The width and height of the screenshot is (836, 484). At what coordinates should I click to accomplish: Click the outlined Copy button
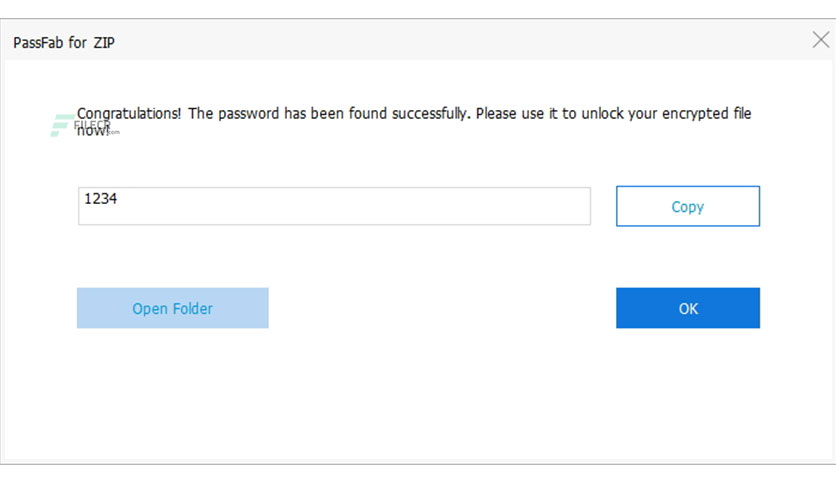pos(688,206)
